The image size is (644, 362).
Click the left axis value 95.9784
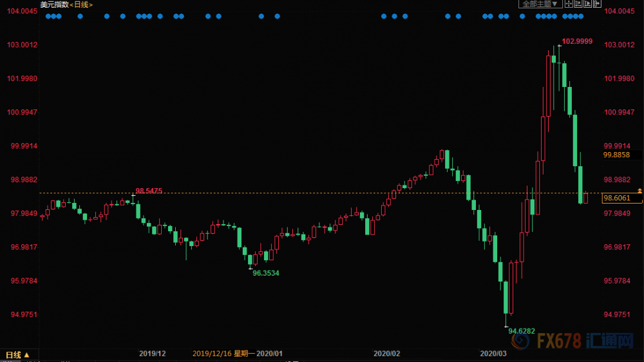(x=24, y=281)
